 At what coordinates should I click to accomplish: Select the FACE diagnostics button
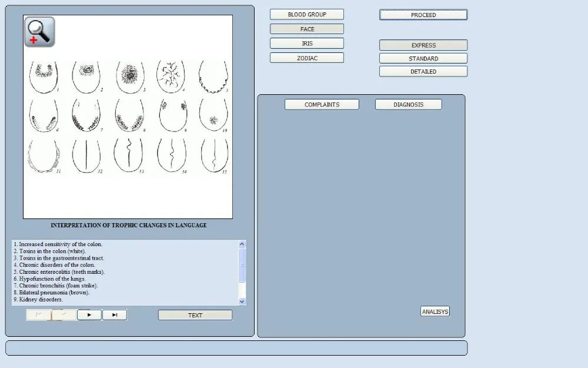307,29
